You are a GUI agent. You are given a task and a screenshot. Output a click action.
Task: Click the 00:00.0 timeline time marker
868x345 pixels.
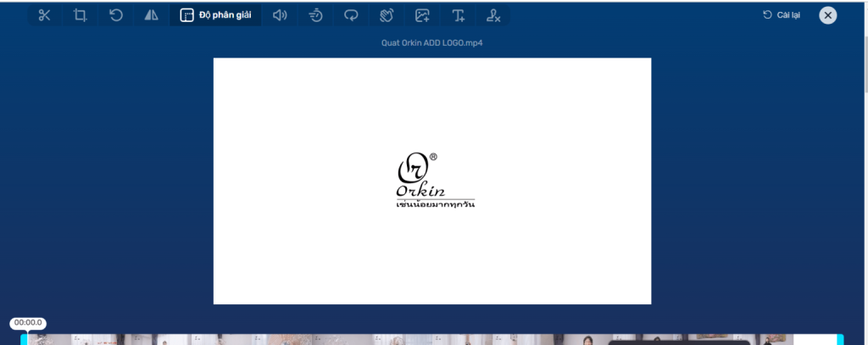coord(27,323)
